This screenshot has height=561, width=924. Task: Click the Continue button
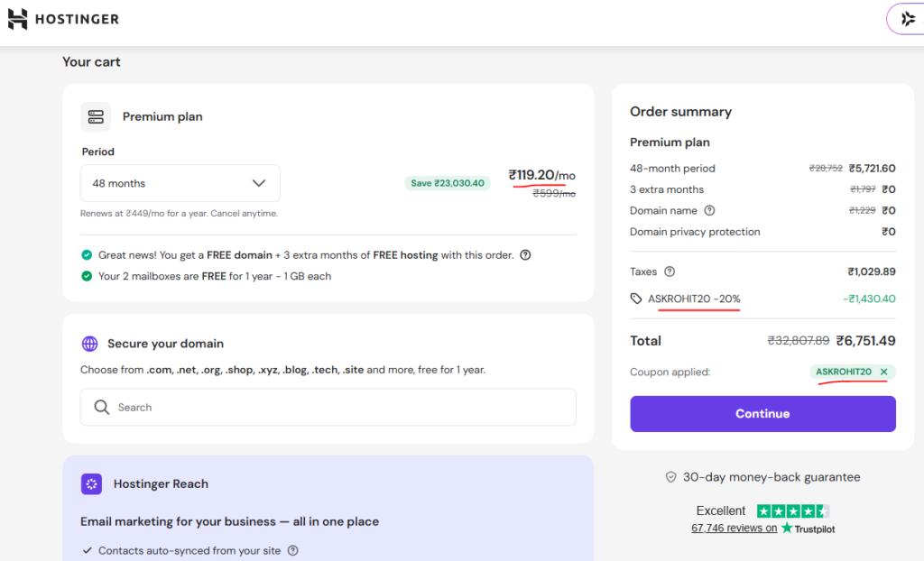click(x=762, y=414)
